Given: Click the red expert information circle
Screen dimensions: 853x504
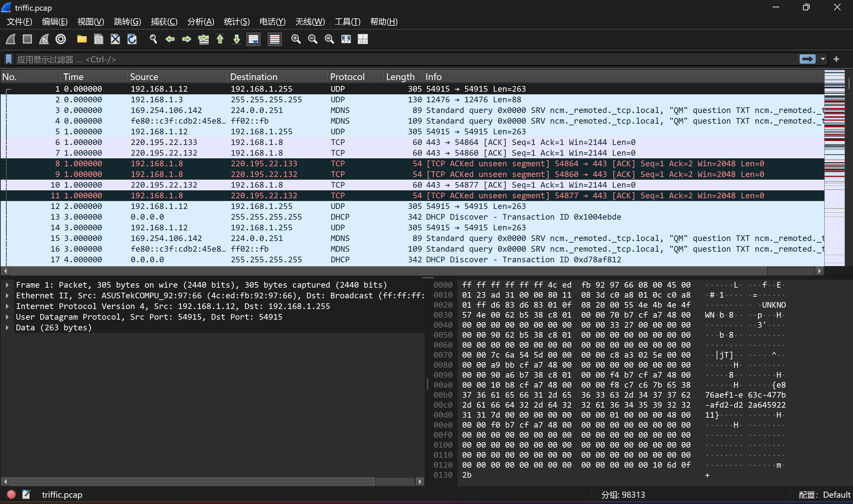Looking at the screenshot, I should pos(11,494).
